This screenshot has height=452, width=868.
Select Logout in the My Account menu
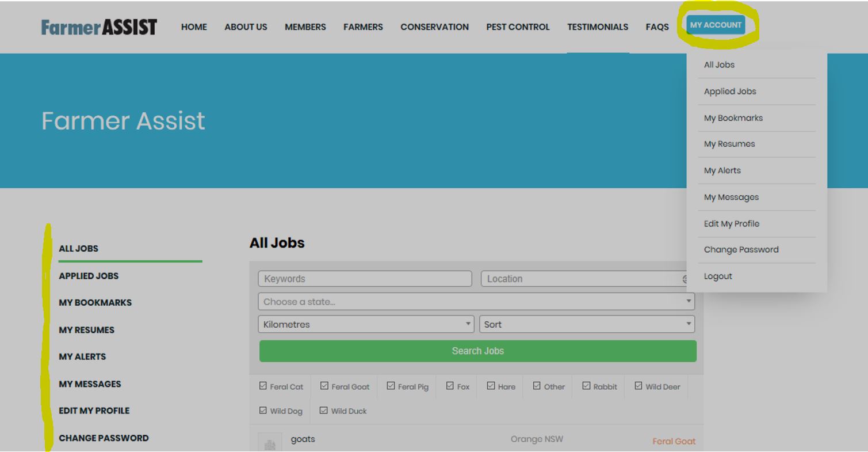[x=718, y=276]
